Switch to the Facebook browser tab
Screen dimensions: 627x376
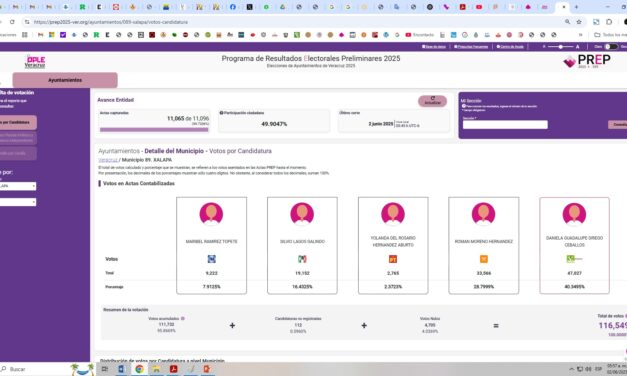[x=233, y=7]
